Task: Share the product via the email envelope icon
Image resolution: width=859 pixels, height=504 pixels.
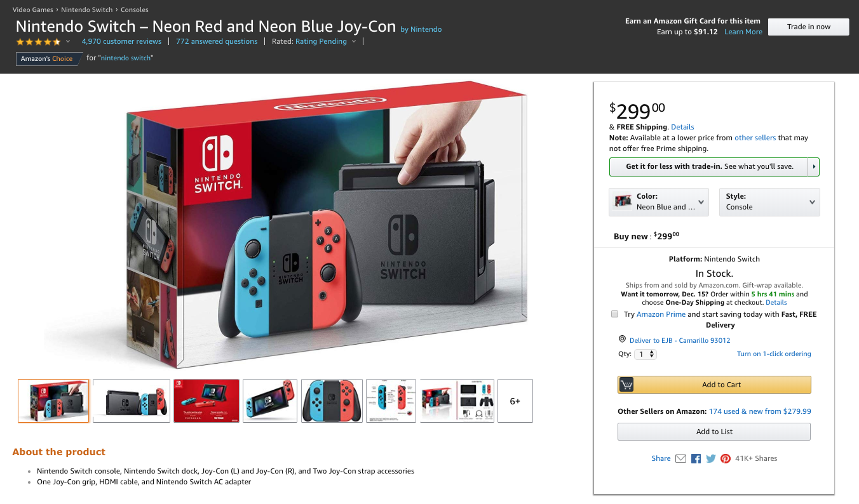Action: (680, 458)
